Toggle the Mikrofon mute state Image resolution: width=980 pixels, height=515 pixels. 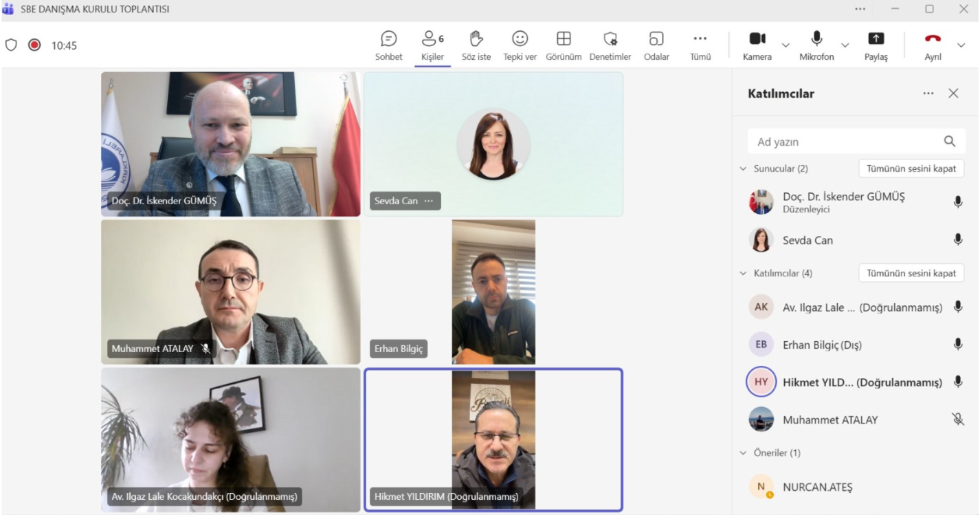point(816,45)
